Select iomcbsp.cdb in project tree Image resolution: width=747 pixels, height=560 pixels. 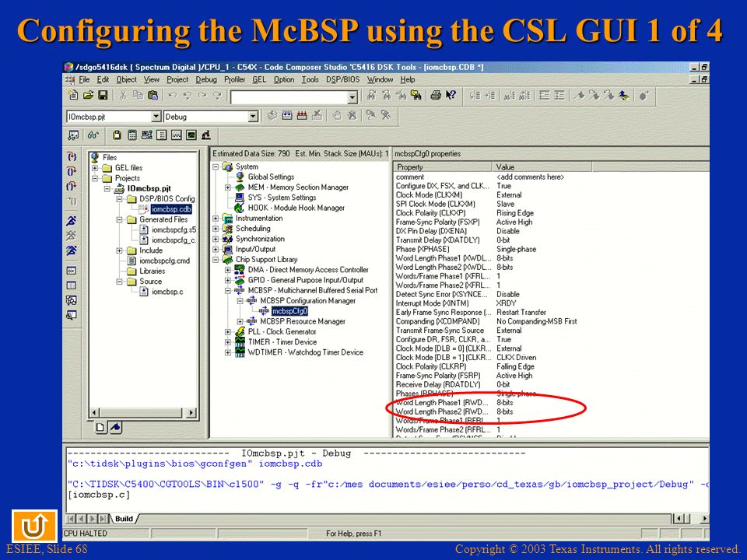171,209
